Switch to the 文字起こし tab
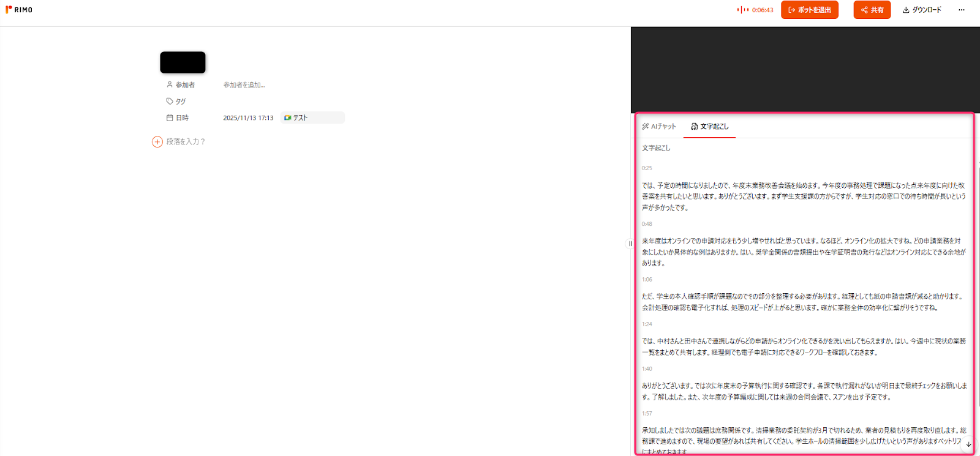 pyautogui.click(x=710, y=126)
